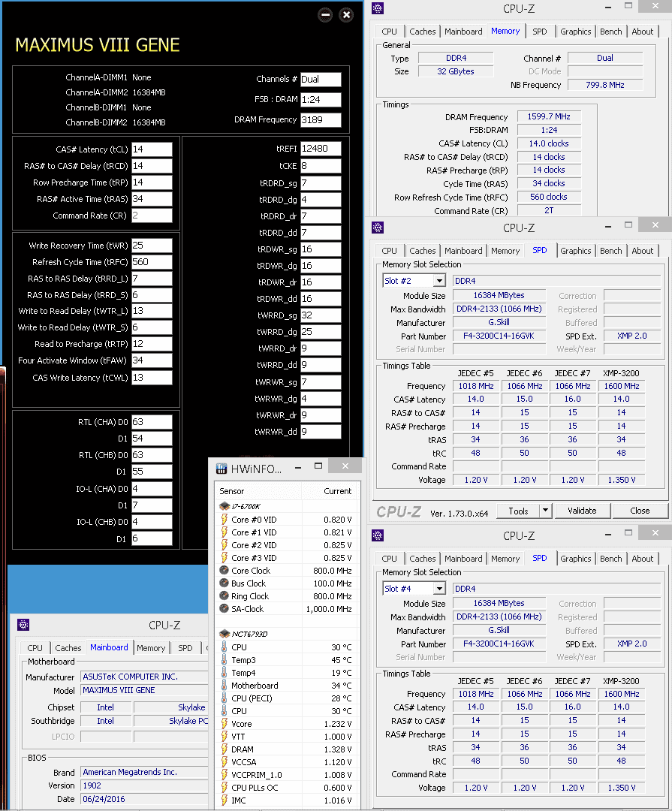The width and height of the screenshot is (672, 811).
Task: Open Mainboard tab in CPU-Z Slot #4 window
Action: [463, 559]
